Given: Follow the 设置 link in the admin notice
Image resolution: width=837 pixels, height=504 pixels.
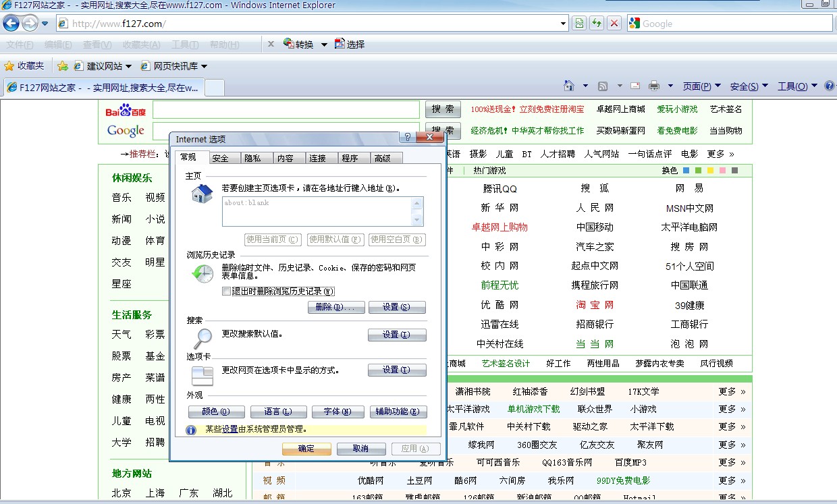Looking at the screenshot, I should (x=230, y=429).
